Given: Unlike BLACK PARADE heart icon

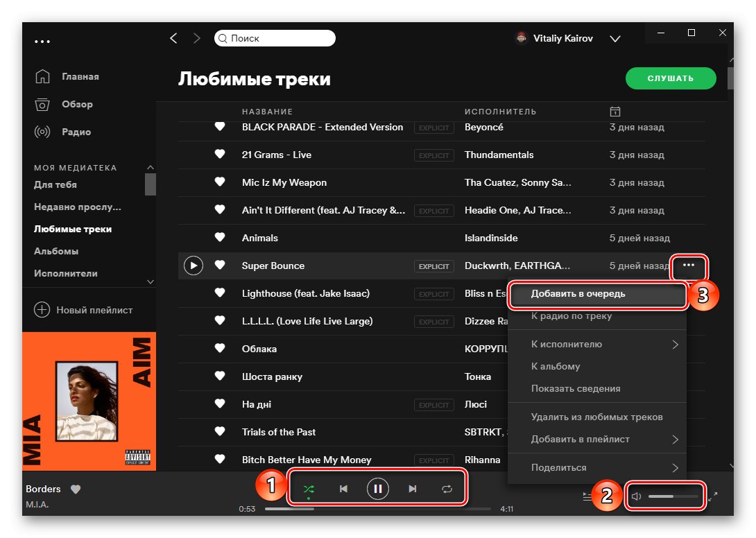Looking at the screenshot, I should 220,126.
